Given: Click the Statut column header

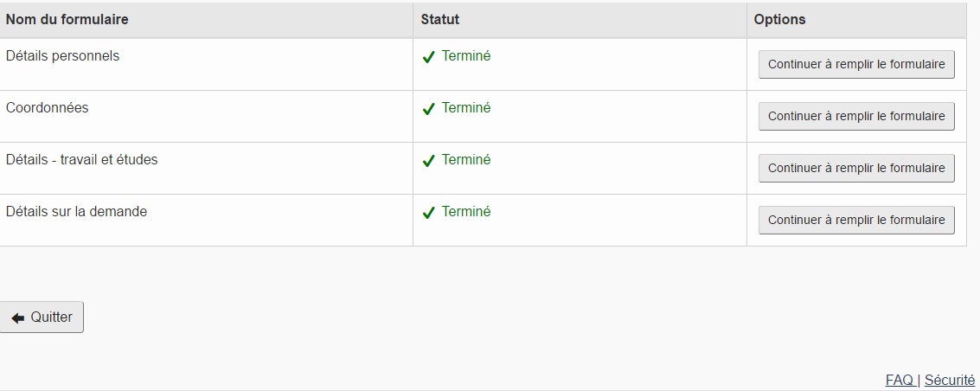Looking at the screenshot, I should (439, 19).
